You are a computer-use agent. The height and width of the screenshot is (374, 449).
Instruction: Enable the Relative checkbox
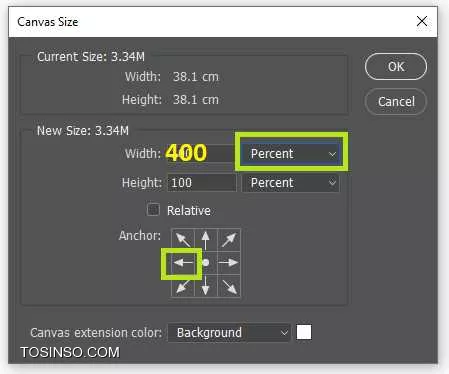(153, 210)
